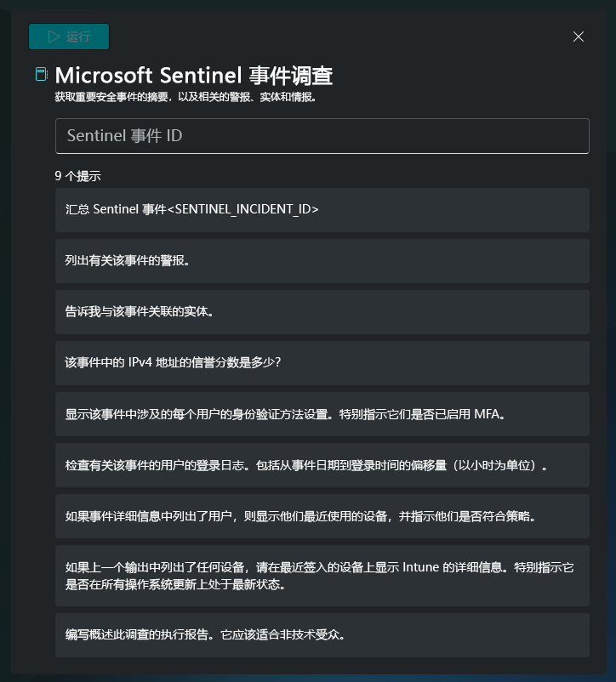Click the promptbook icon next to the title

pyautogui.click(x=42, y=74)
